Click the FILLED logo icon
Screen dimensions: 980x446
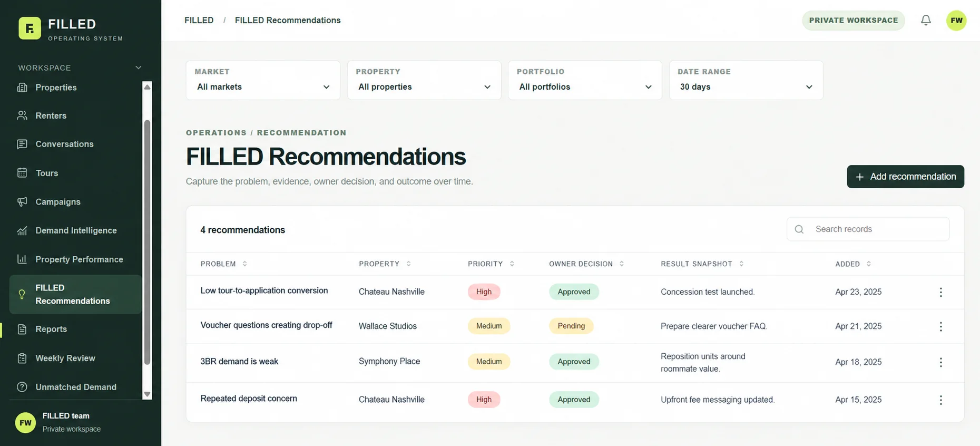(x=30, y=28)
